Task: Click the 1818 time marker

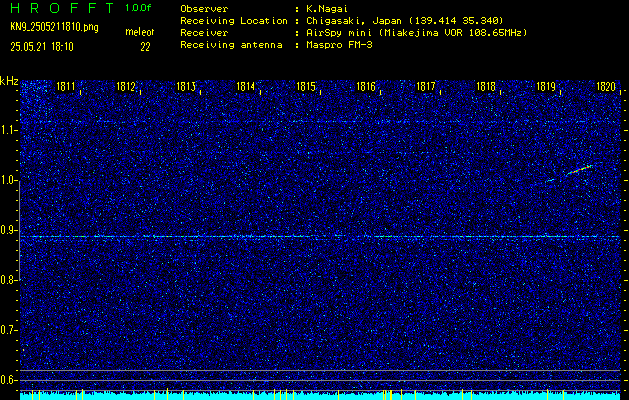Action: 486,86
